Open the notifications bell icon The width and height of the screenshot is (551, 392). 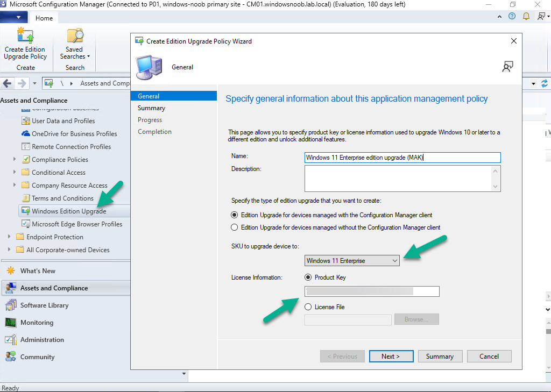click(526, 16)
